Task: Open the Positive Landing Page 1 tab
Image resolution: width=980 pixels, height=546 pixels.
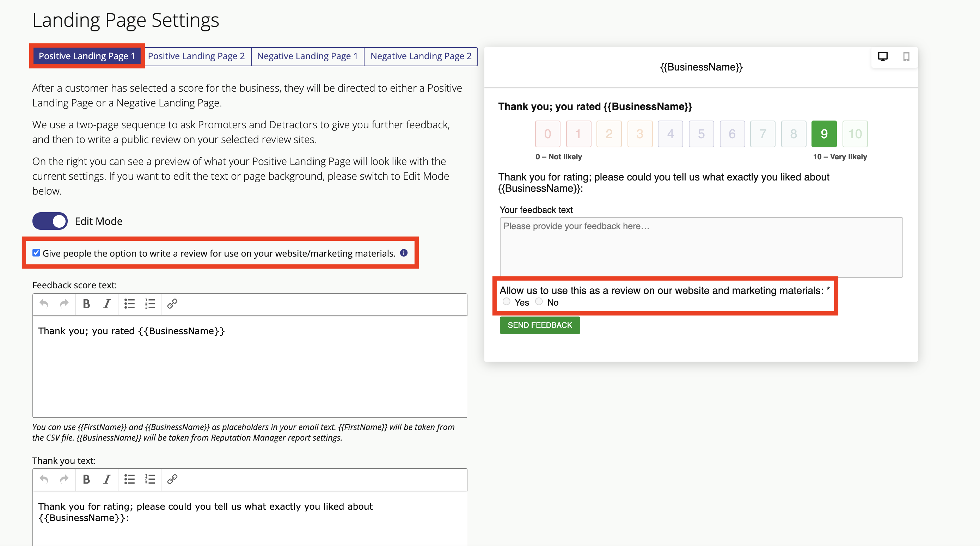Action: [x=87, y=56]
